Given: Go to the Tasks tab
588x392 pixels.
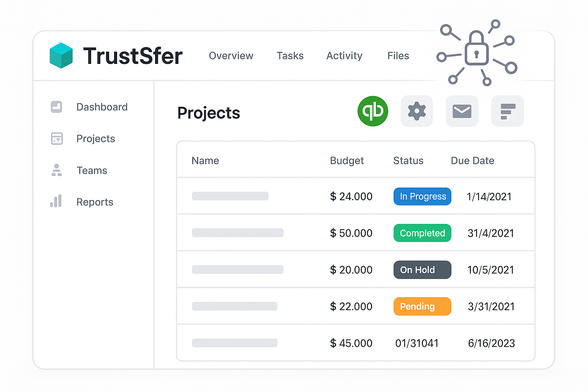Looking at the screenshot, I should click(290, 56).
